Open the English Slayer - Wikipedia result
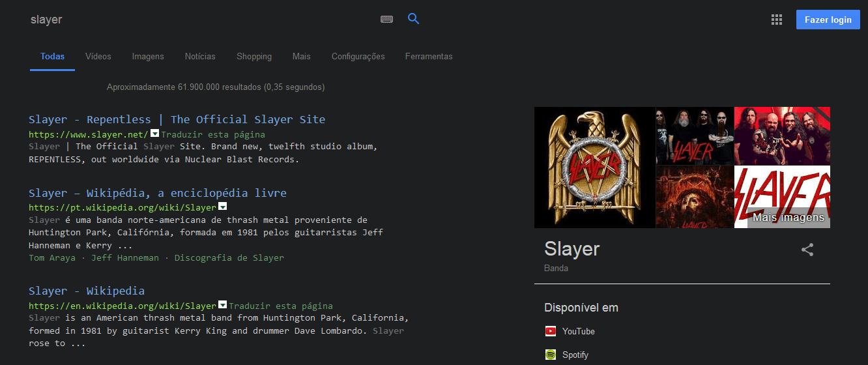868x365 pixels. point(87,291)
